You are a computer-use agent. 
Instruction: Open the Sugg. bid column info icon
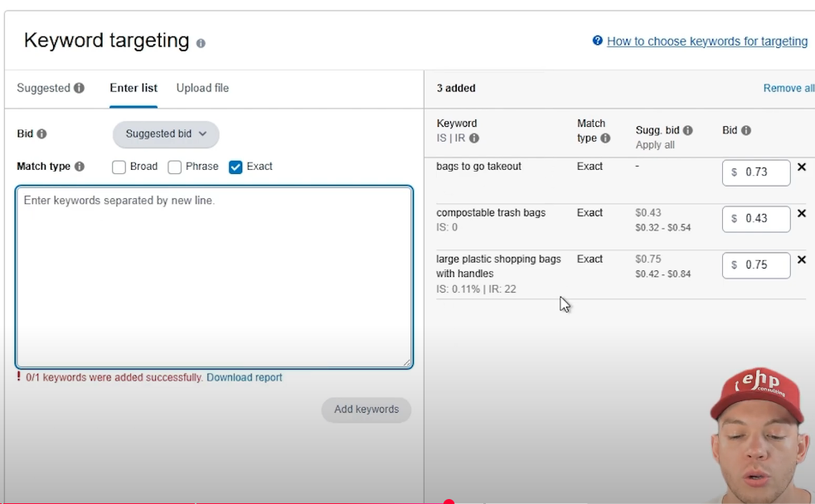pyautogui.click(x=686, y=131)
